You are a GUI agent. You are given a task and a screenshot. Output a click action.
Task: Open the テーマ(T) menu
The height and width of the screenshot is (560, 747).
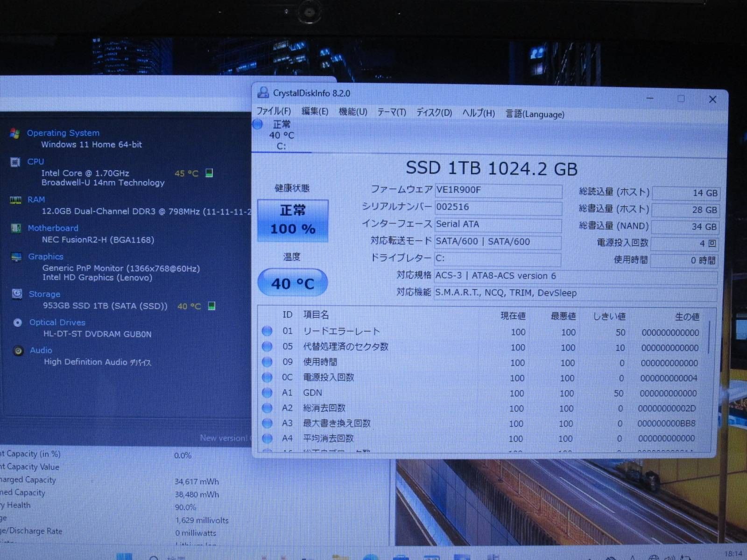(x=392, y=112)
